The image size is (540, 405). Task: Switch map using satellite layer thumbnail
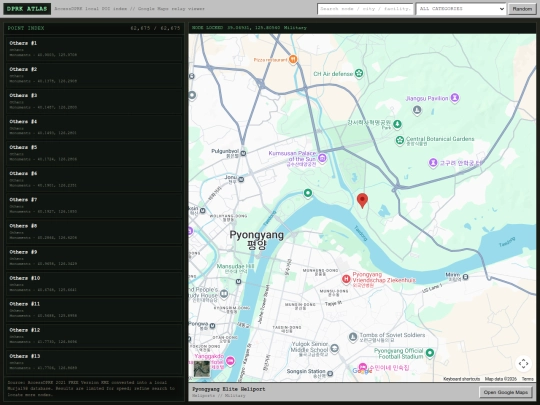click(x=202, y=369)
